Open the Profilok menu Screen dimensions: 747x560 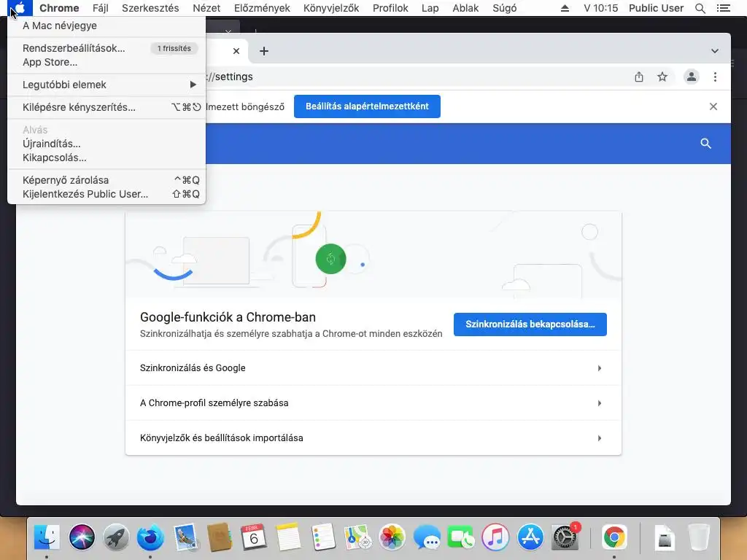(390, 8)
